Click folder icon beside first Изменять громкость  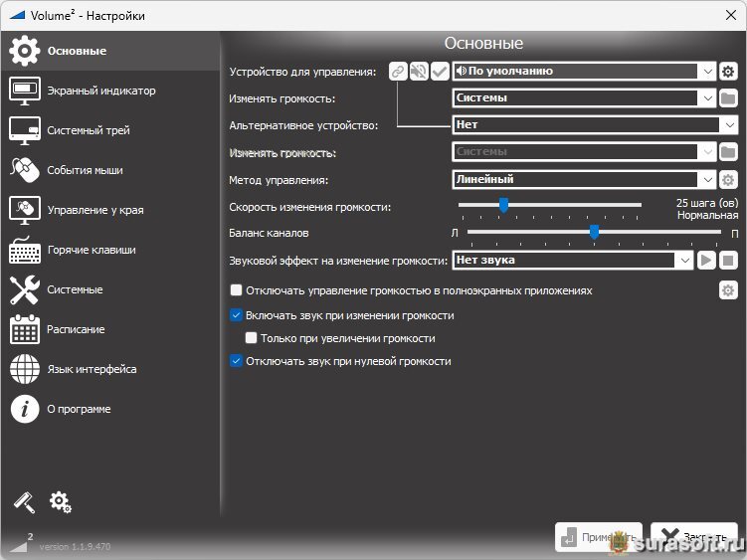[728, 98]
